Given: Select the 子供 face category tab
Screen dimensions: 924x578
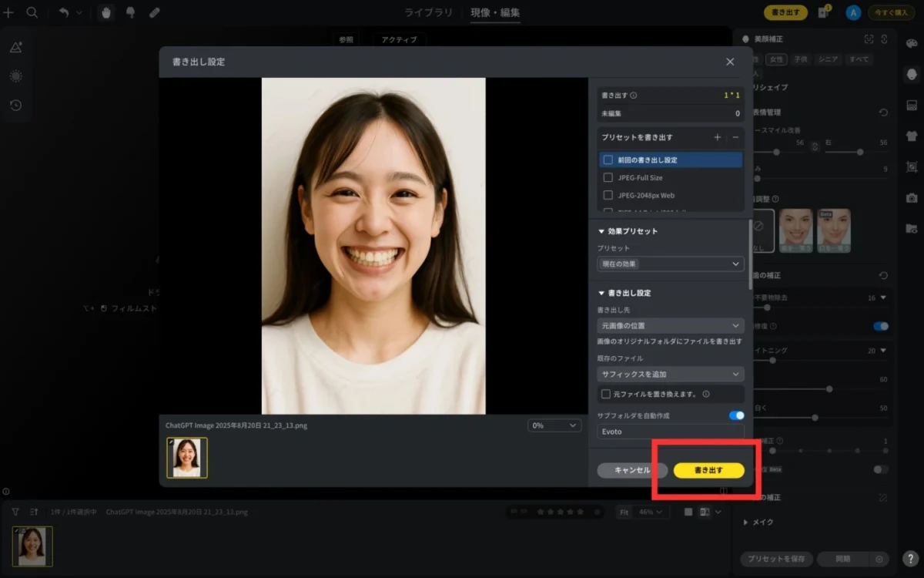Looking at the screenshot, I should [801, 59].
